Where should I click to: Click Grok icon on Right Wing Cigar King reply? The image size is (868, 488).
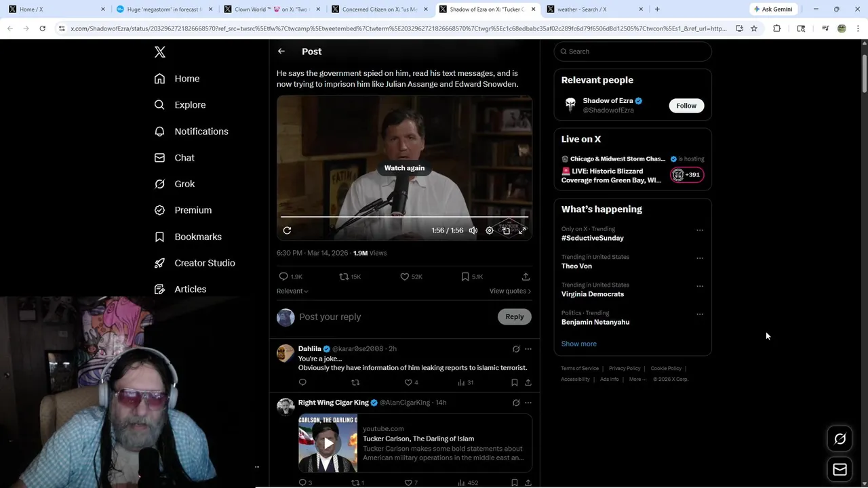[516, 403]
